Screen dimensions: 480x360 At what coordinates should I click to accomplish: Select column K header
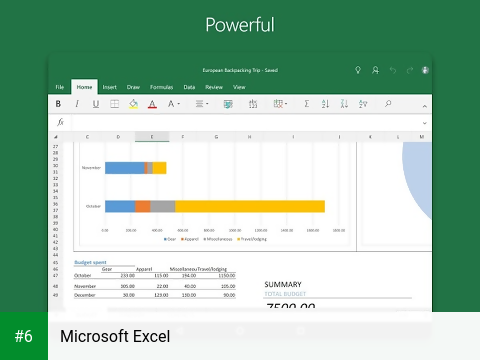[x=370, y=137]
